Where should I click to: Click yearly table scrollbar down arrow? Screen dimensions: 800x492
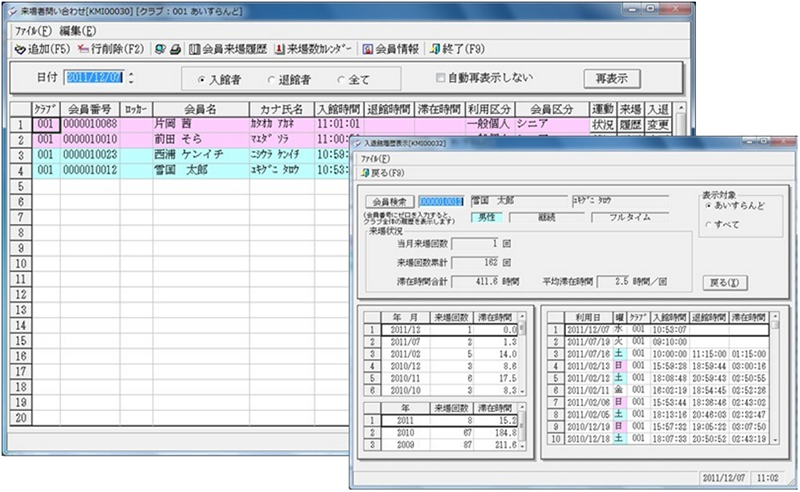[521, 445]
